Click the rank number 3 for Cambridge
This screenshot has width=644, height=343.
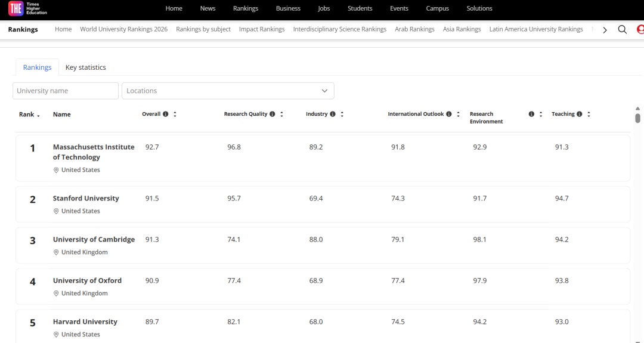[x=33, y=241]
